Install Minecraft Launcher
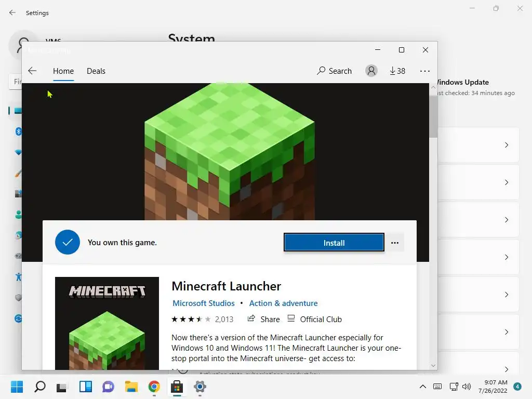The height and width of the screenshot is (399, 532). tap(334, 243)
